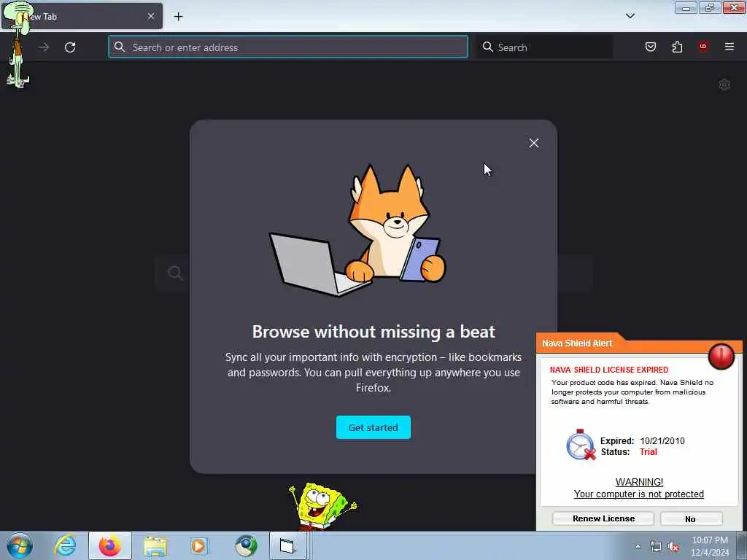
Task: Click magnifier icon in Search box
Action: pos(487,47)
